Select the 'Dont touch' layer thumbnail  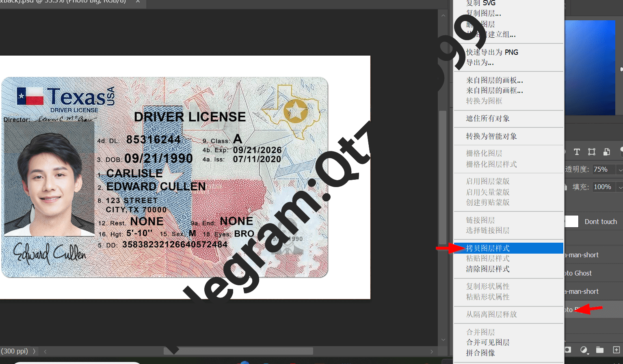click(x=571, y=222)
